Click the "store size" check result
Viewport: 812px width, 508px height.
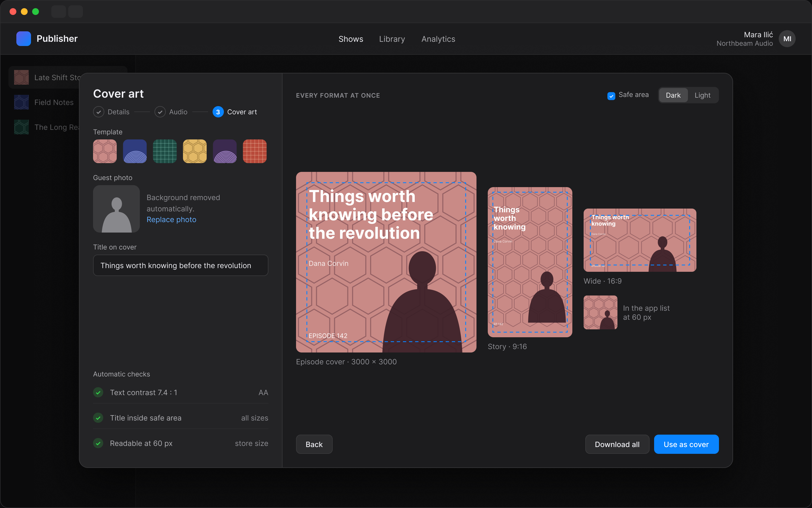coord(252,443)
